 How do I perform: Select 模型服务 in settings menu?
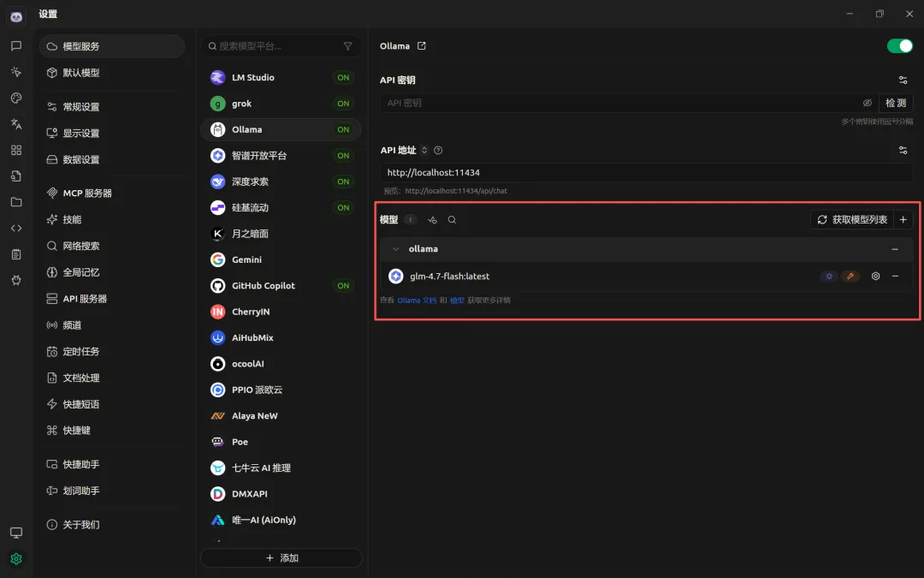coord(112,46)
